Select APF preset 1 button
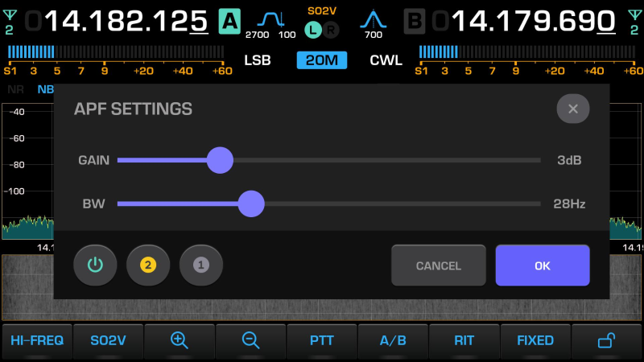This screenshot has height=362, width=644. (x=201, y=265)
